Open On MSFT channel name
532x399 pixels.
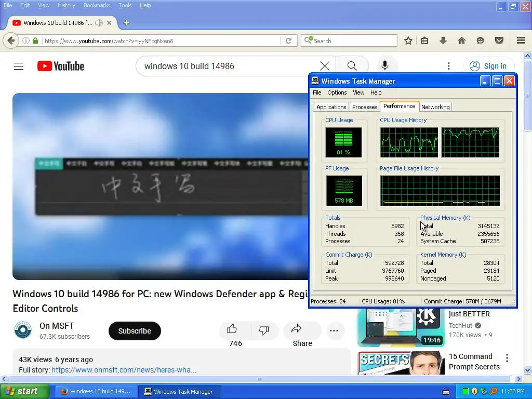coord(57,326)
